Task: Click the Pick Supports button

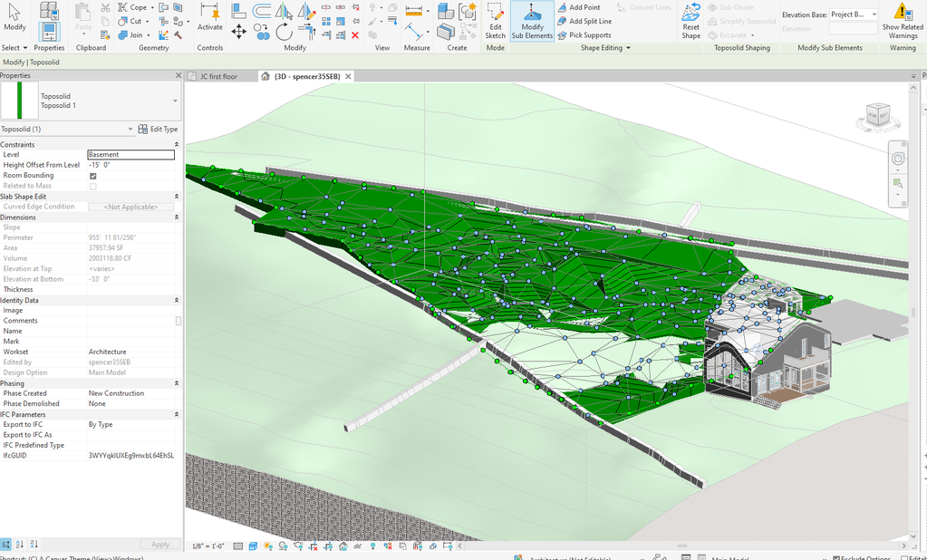Action: coord(584,35)
